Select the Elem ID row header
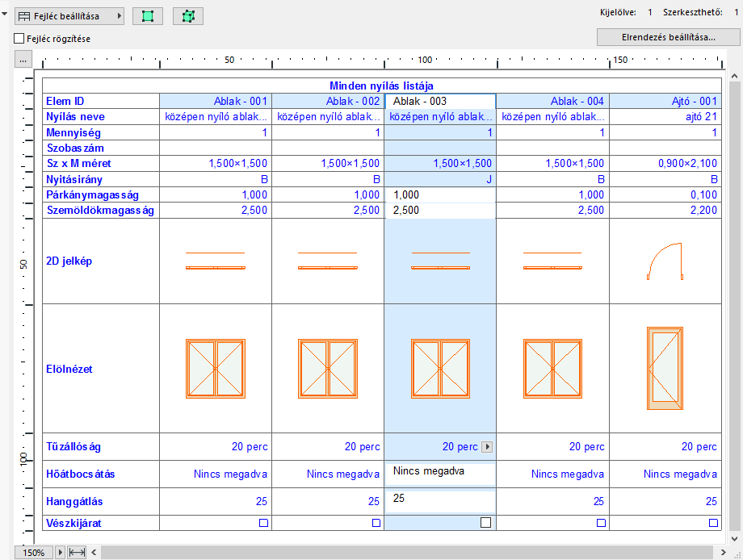743x560 pixels. (101, 102)
